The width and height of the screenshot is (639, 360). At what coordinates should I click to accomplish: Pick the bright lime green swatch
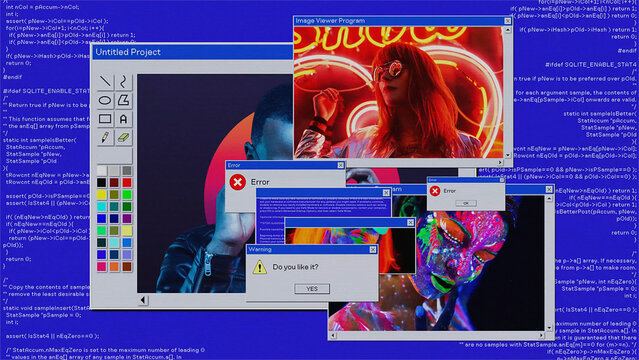pos(127,194)
